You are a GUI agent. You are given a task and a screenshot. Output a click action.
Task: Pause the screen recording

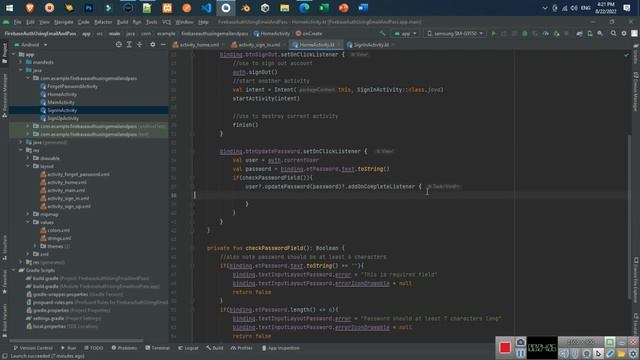pos(520,353)
